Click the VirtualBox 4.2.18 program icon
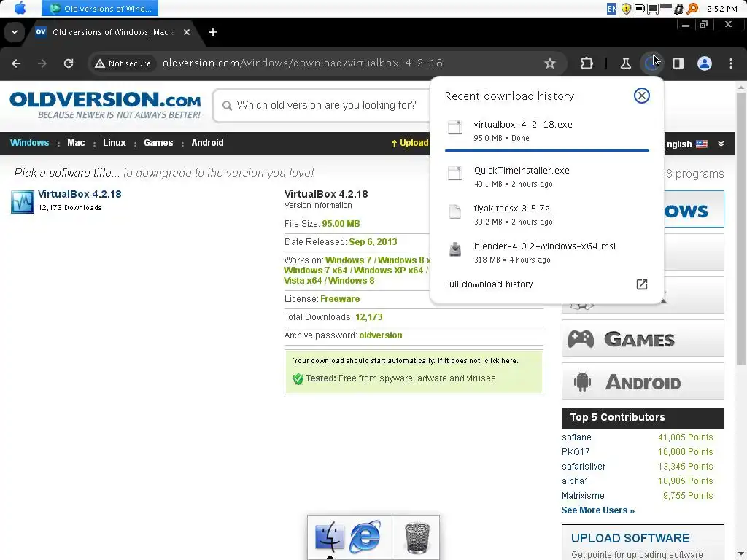 coord(23,202)
